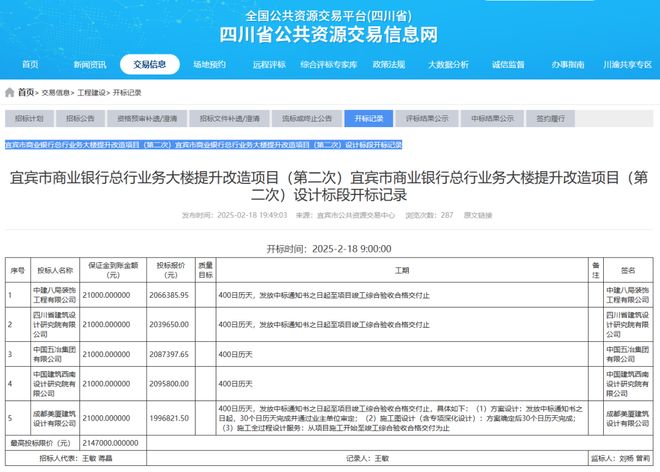660x472 pixels.
Task: Open 远程评标 navigation item
Action: click(269, 64)
